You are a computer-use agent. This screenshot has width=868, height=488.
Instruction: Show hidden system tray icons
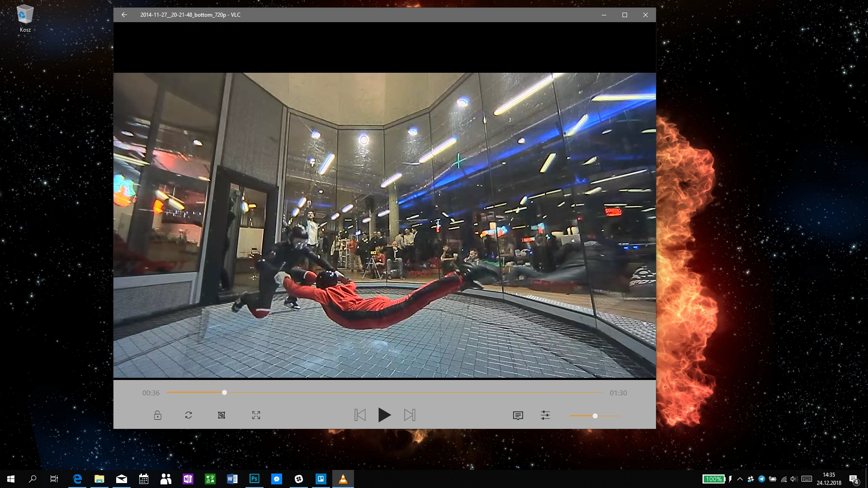coord(740,479)
